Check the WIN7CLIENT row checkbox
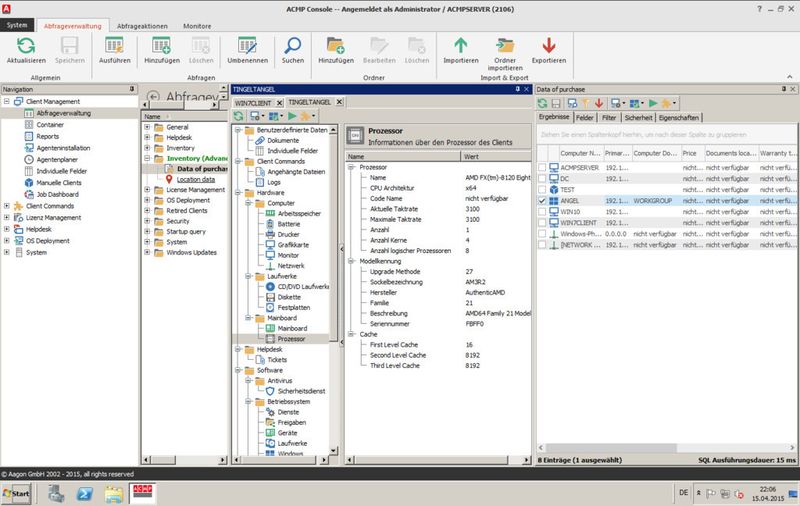This screenshot has height=506, width=800. click(542, 223)
